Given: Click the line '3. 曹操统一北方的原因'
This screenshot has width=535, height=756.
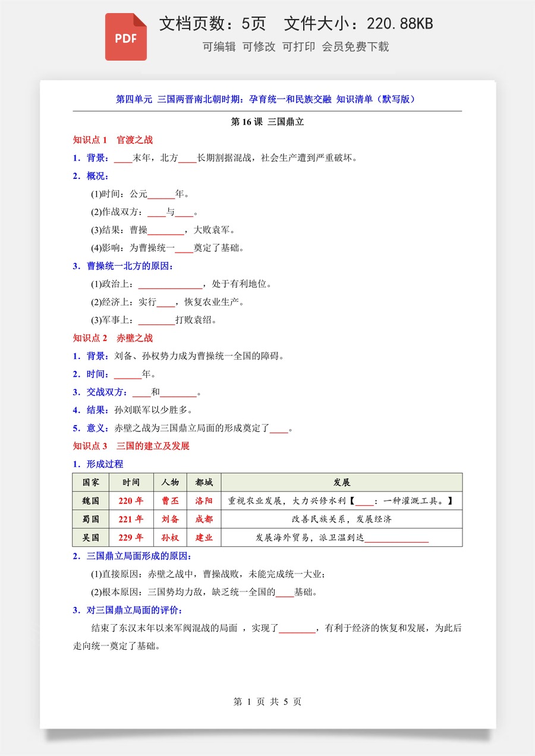Looking at the screenshot, I should [124, 266].
